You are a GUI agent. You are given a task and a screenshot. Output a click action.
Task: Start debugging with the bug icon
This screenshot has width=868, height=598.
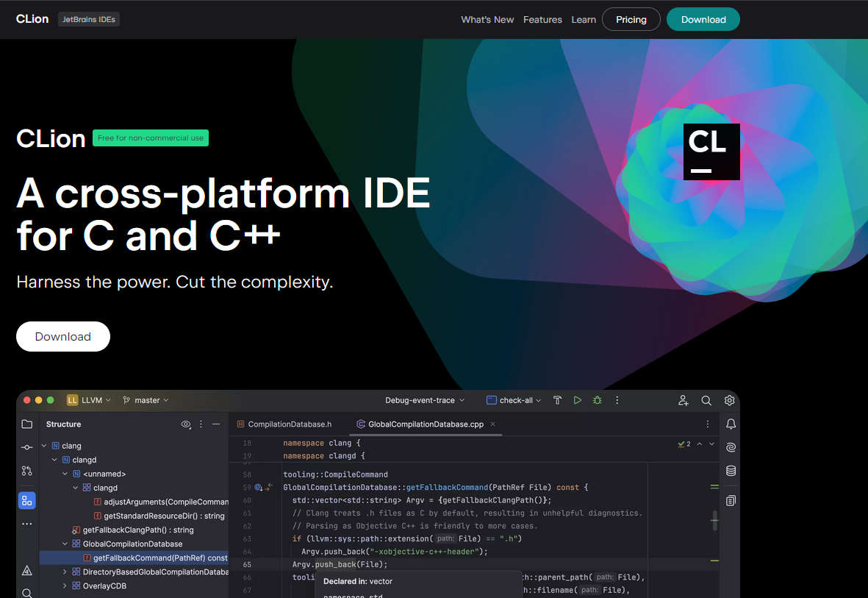(598, 400)
